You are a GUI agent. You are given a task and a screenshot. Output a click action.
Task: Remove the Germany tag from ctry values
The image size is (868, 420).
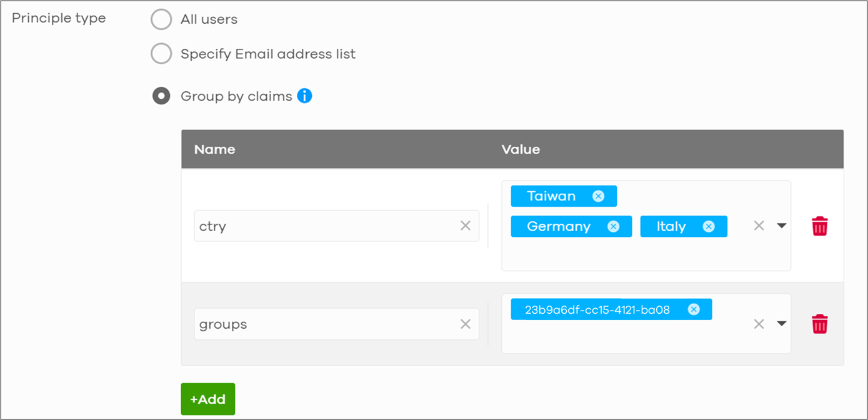click(x=613, y=226)
